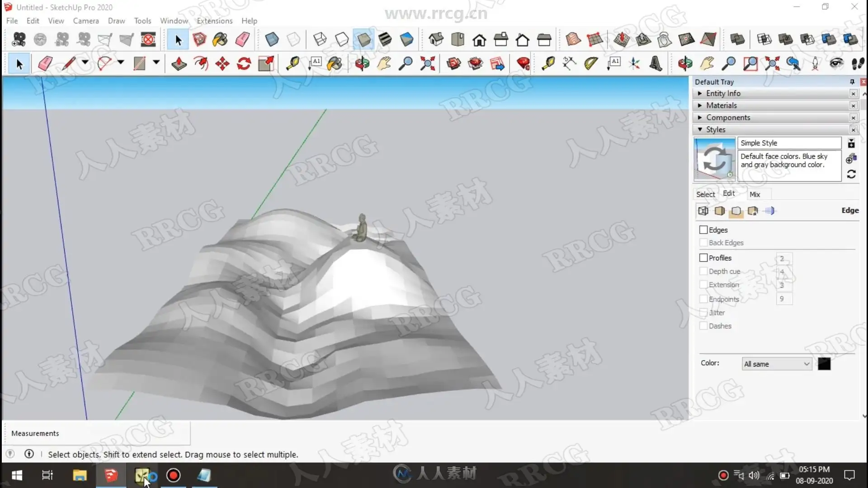The image size is (868, 488).
Task: Check the Back Edges option
Action: [703, 243]
